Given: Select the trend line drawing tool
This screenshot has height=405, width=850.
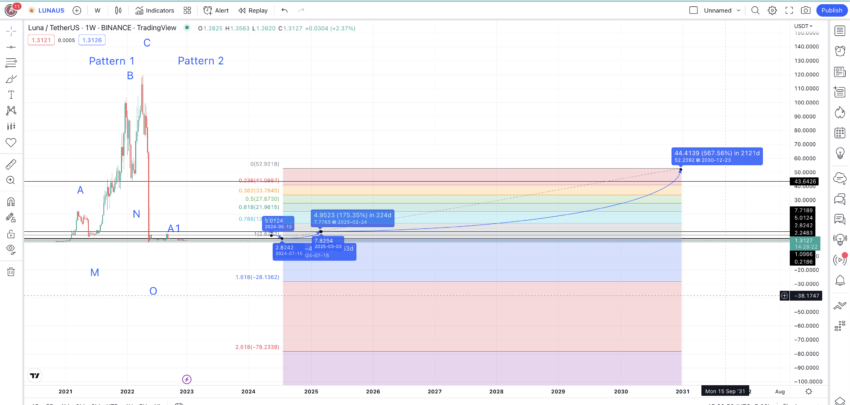Looking at the screenshot, I should click(x=11, y=47).
